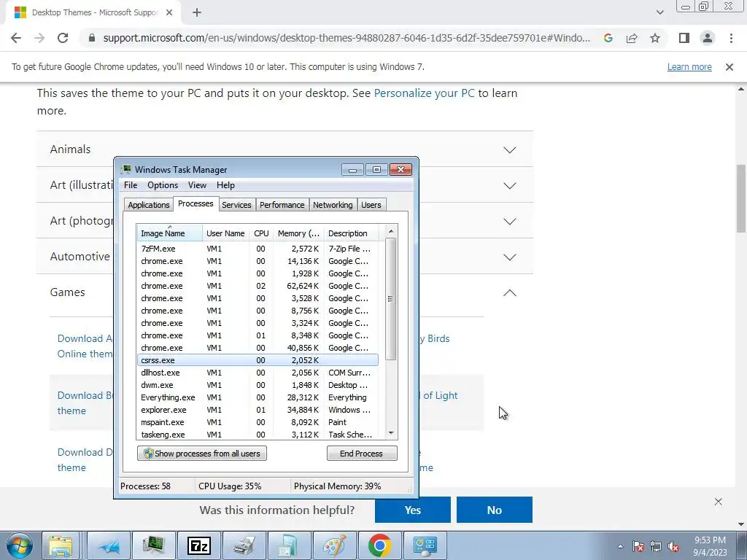Open the View menu in Task Manager
The width and height of the screenshot is (747, 560).
pos(197,185)
